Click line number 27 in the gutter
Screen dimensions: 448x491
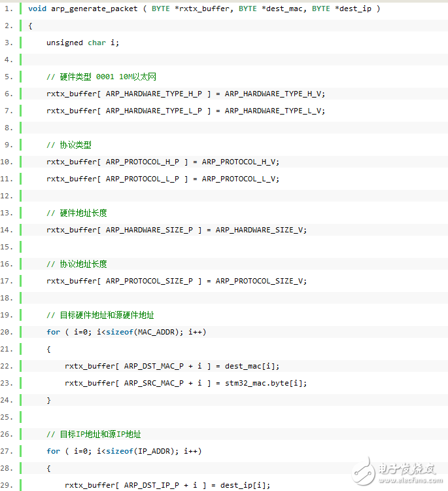click(x=7, y=451)
